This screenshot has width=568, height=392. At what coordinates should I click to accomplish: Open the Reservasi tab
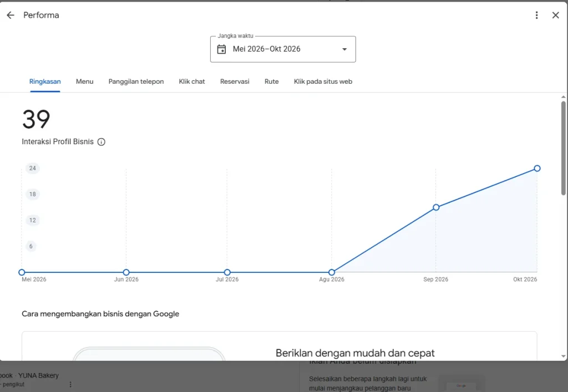click(x=235, y=82)
